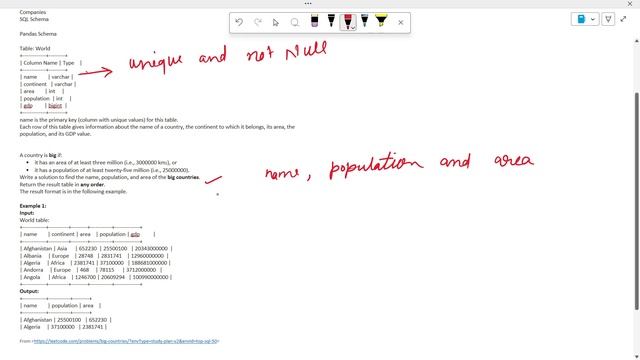Click 'name is the primary key' sentence
This screenshot has height=360, width=640.
(x=99, y=120)
